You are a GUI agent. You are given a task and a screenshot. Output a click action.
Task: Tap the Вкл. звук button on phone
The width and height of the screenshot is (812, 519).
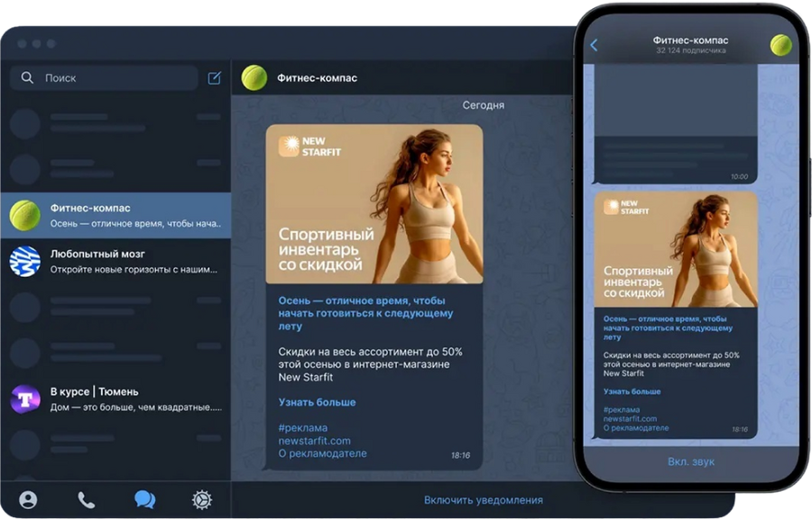691,461
